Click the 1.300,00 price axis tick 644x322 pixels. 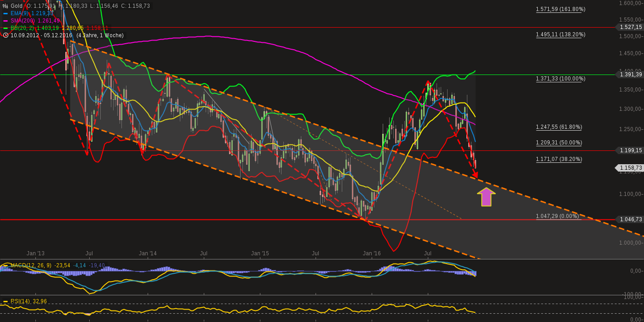coord(630,109)
